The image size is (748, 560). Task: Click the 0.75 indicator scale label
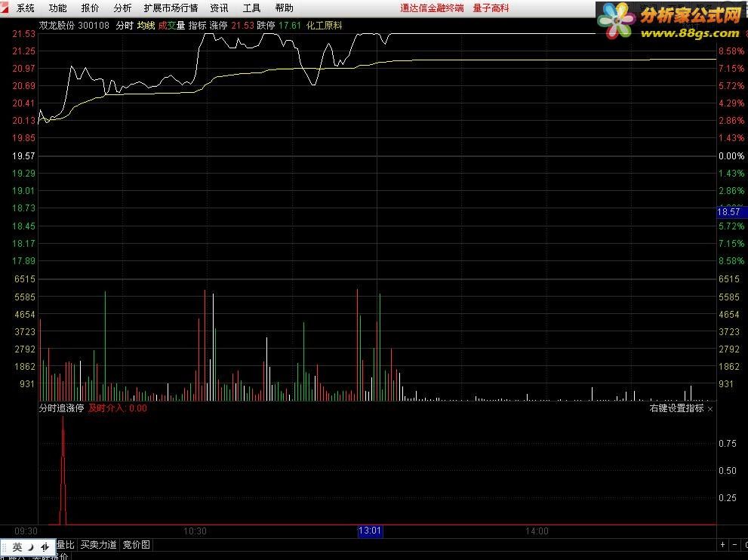pos(728,444)
